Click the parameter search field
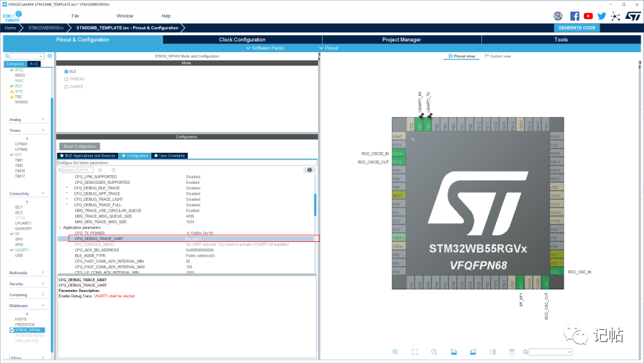This screenshot has height=363, width=644. click(x=78, y=170)
